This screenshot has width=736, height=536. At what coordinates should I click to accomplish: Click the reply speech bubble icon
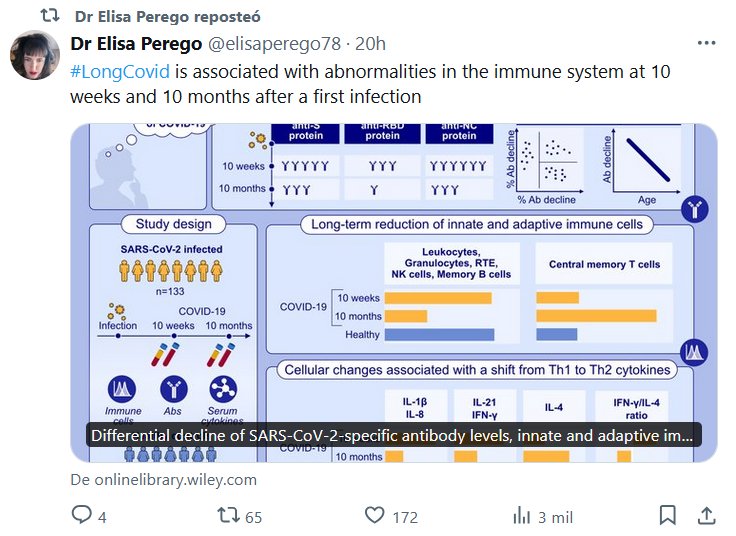(x=81, y=516)
